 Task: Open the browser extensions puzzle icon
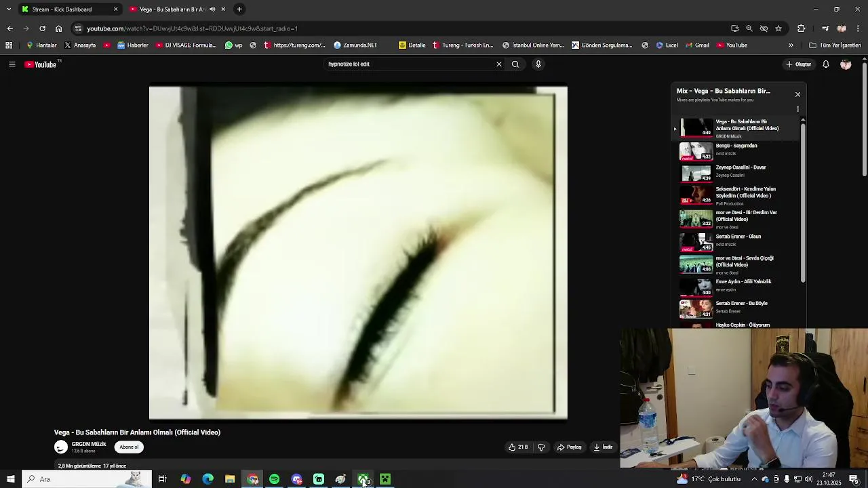pos(801,28)
